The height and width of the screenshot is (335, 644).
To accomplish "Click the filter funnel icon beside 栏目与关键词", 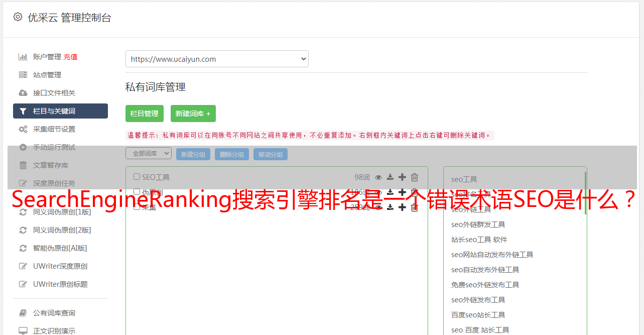I will tap(23, 111).
